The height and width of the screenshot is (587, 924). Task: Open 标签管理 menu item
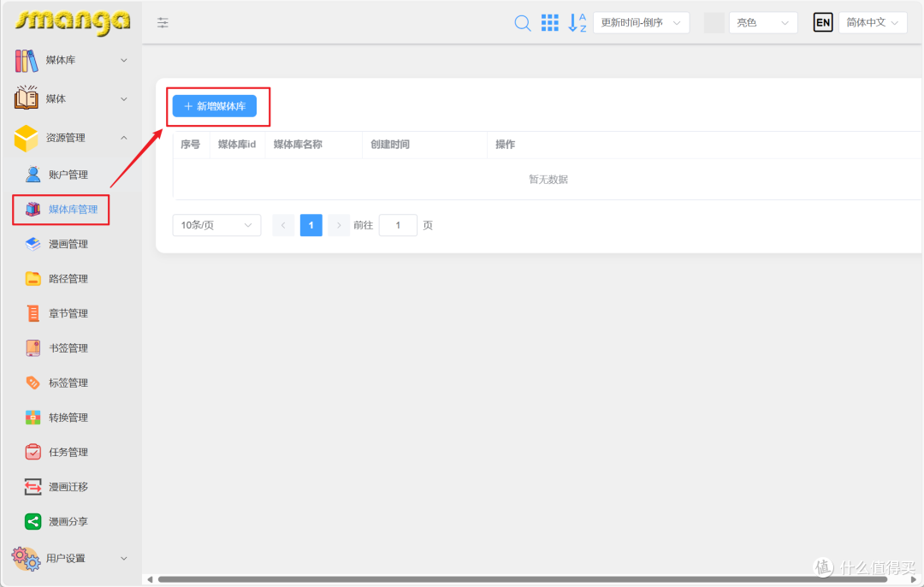[71, 383]
